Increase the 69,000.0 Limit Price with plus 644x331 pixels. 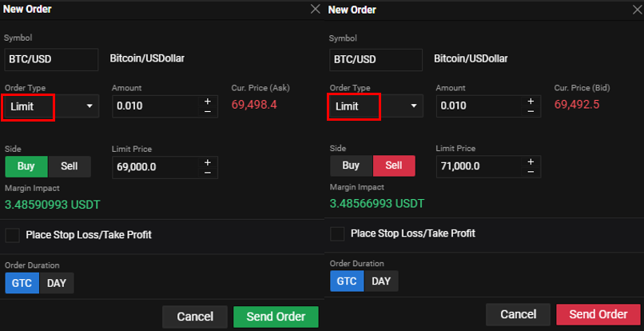208,162
